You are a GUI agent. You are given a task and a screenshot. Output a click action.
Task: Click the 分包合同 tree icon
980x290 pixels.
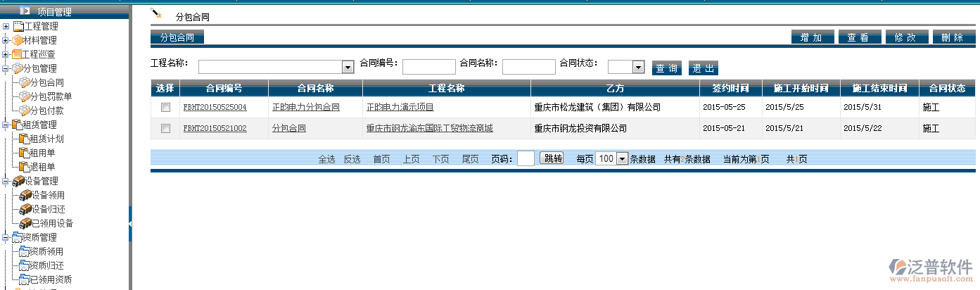point(25,82)
